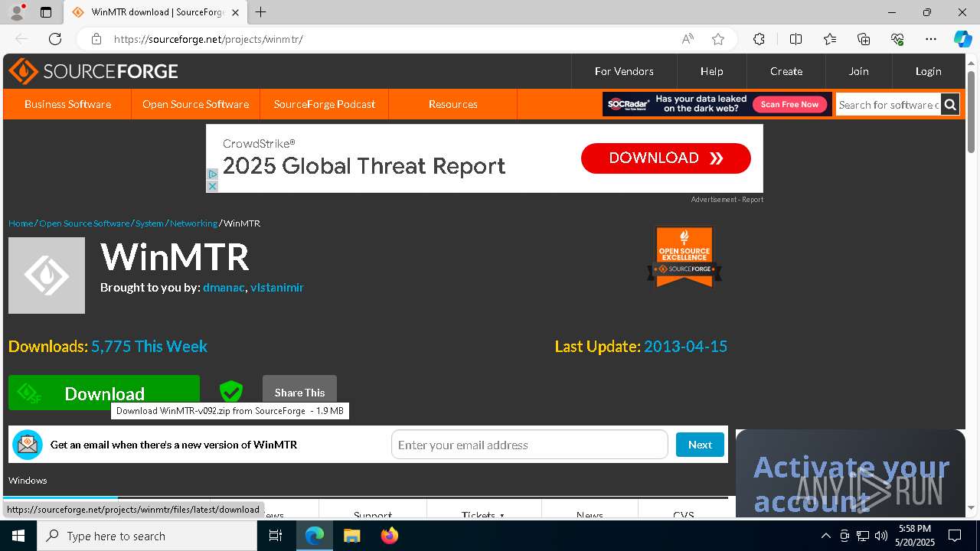Focus the email address input field
Image resolution: width=980 pixels, height=551 pixels.
coord(530,445)
